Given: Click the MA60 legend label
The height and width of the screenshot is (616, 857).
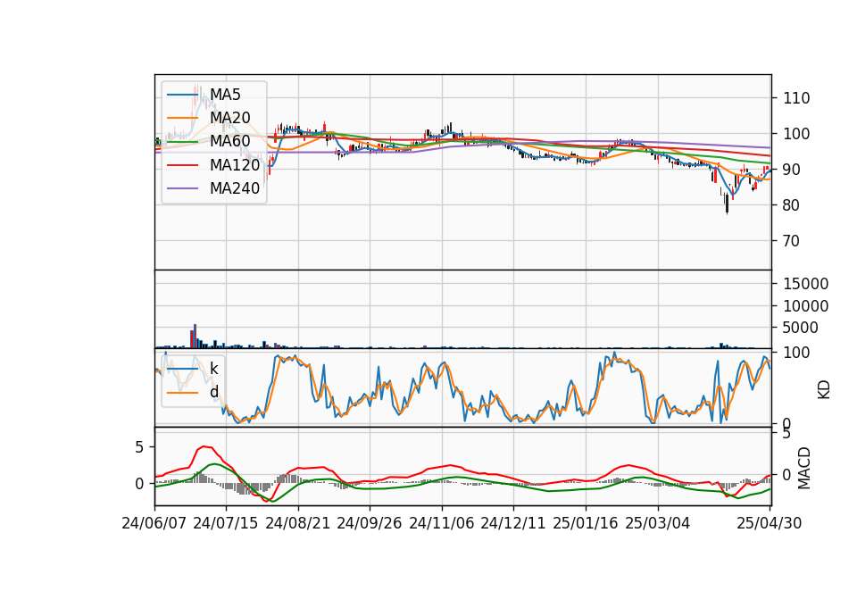Looking at the screenshot, I should click(x=230, y=141).
